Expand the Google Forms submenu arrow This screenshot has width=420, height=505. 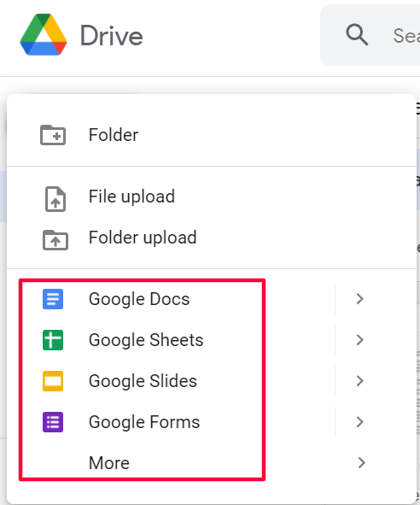359,422
